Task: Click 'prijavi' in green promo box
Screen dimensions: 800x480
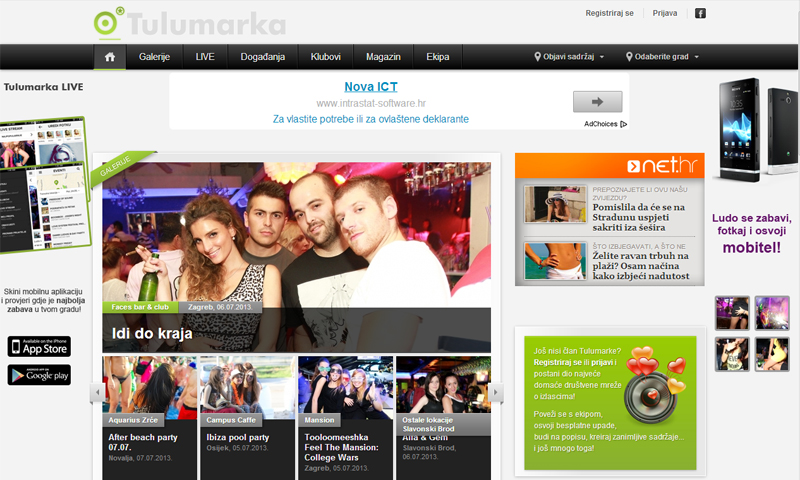Action: tap(602, 362)
